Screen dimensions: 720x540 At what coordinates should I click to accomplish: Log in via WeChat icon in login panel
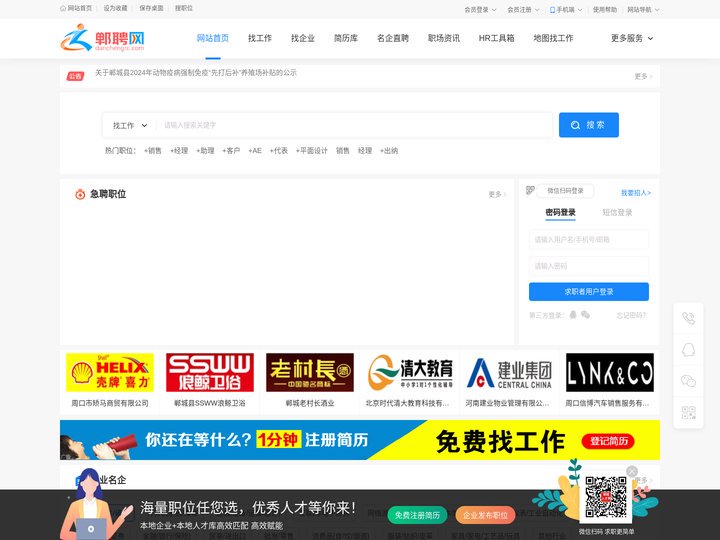tap(585, 315)
